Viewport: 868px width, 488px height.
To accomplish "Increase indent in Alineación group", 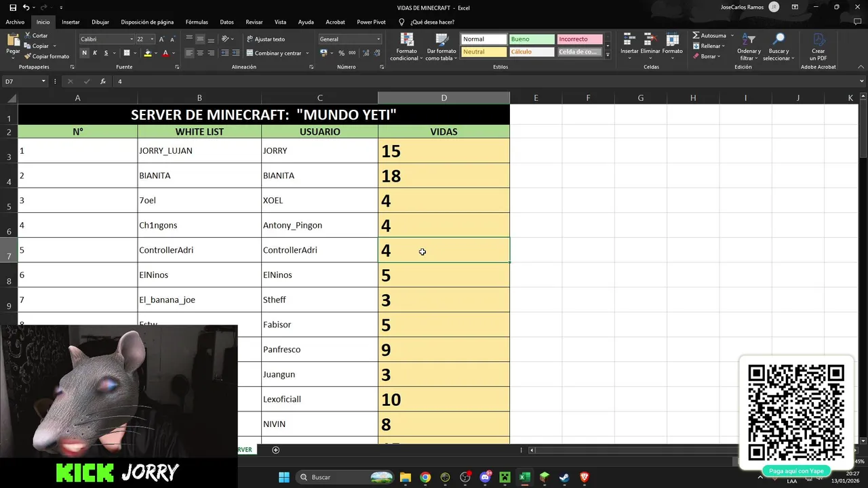I will pyautogui.click(x=235, y=53).
